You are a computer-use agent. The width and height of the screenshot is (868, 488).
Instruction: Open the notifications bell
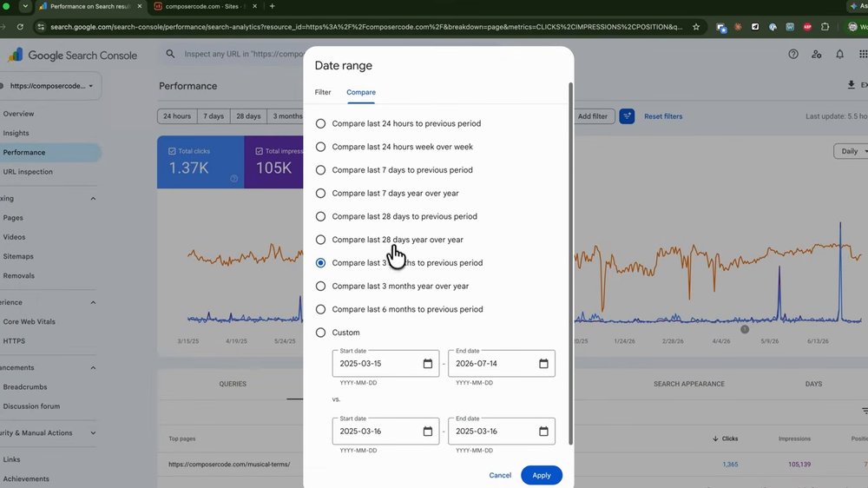[839, 54]
